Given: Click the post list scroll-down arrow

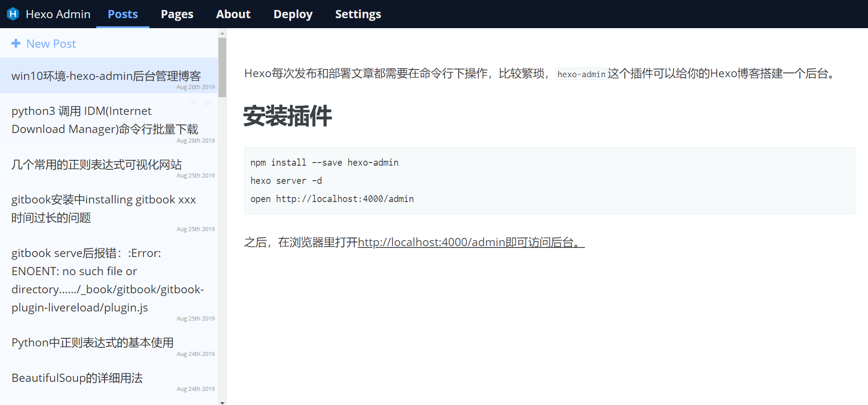Looking at the screenshot, I should click(x=222, y=402).
